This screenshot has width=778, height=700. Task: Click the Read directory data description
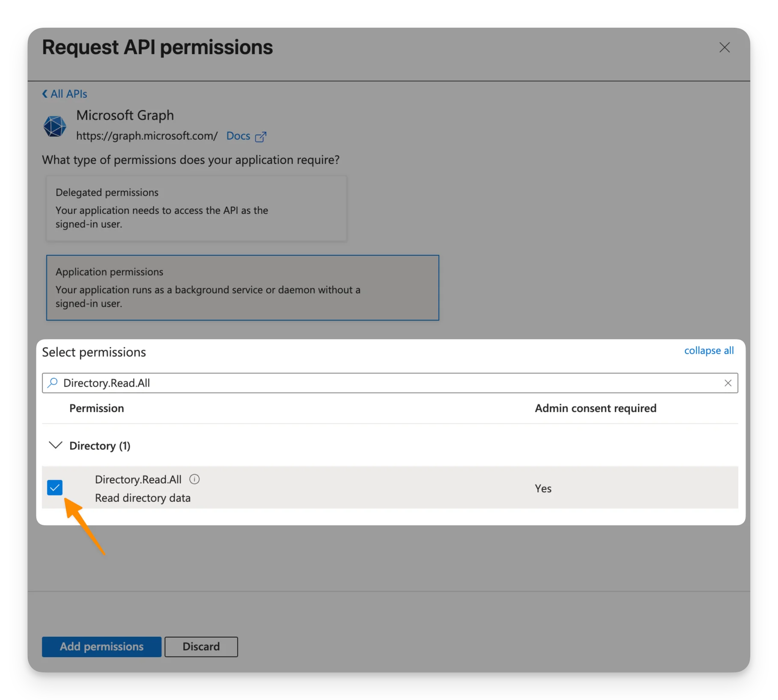[x=143, y=498]
